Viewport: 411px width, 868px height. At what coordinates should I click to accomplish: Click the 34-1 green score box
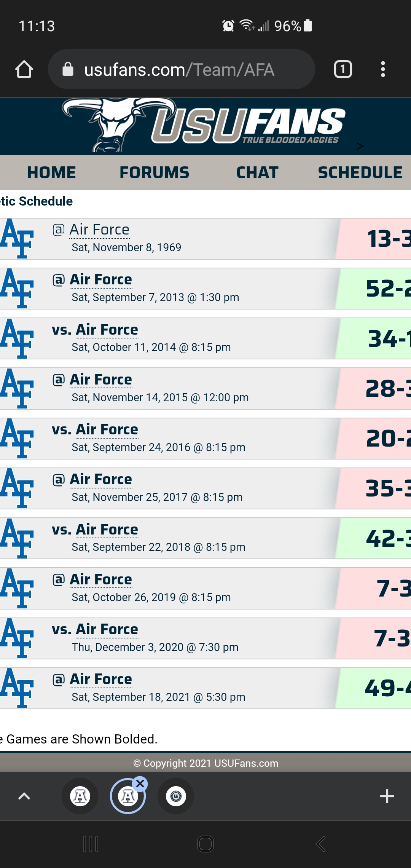tap(374, 338)
